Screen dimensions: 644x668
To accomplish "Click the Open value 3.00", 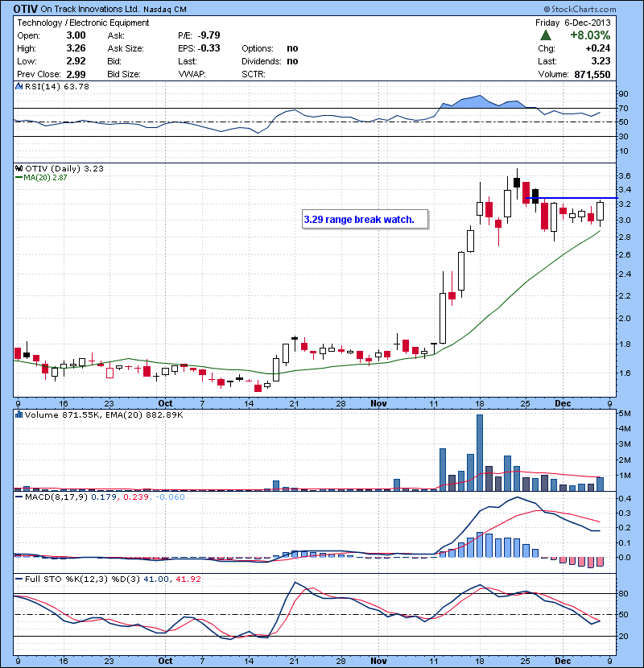I will 76,35.
